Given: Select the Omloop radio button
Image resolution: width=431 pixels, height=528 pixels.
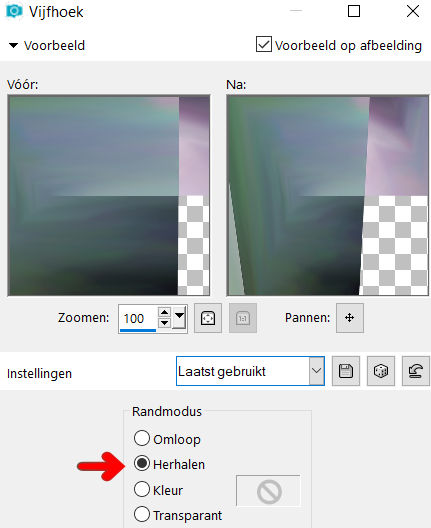Looking at the screenshot, I should tap(142, 438).
